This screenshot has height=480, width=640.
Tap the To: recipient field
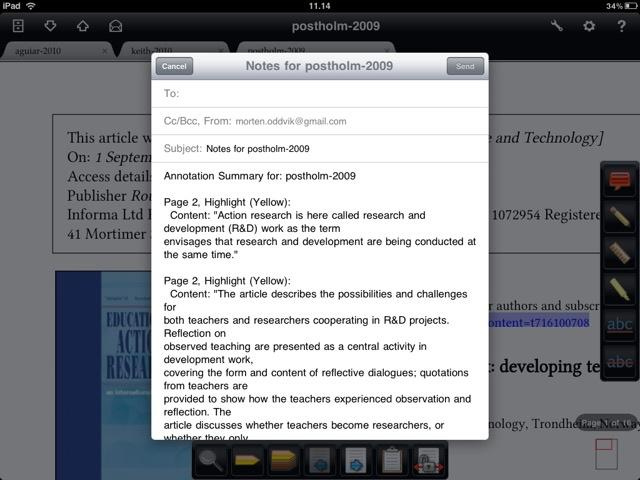coord(320,93)
